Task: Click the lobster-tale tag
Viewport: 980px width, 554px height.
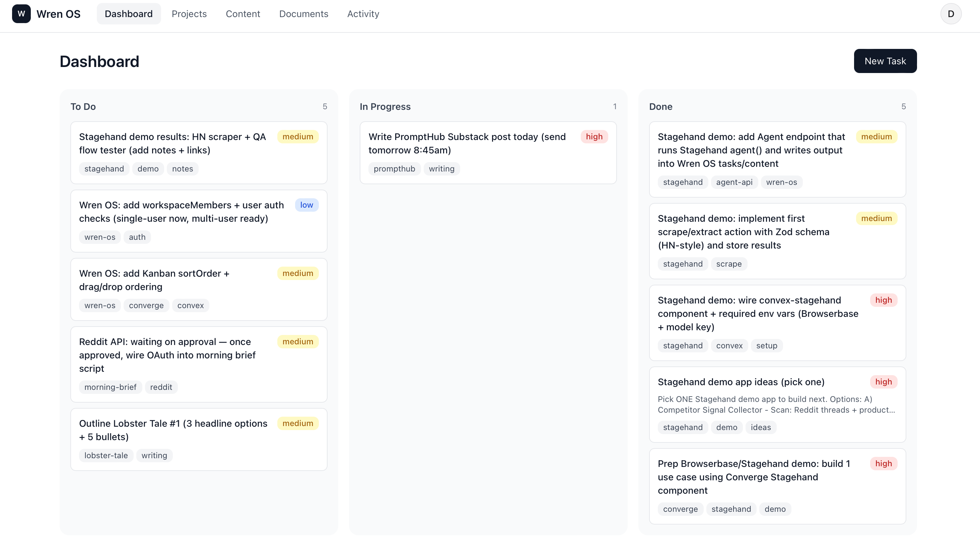Action: tap(106, 456)
